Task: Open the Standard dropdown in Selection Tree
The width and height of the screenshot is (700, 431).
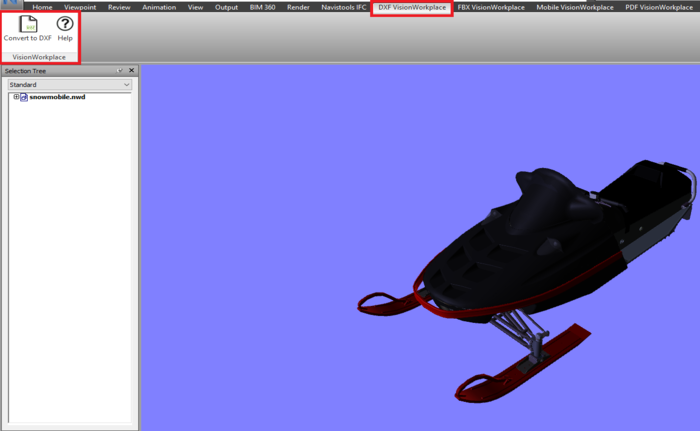Action: pos(70,84)
